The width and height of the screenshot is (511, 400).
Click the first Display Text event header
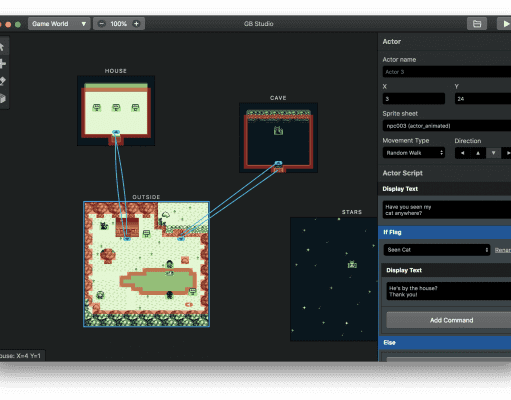pos(445,189)
